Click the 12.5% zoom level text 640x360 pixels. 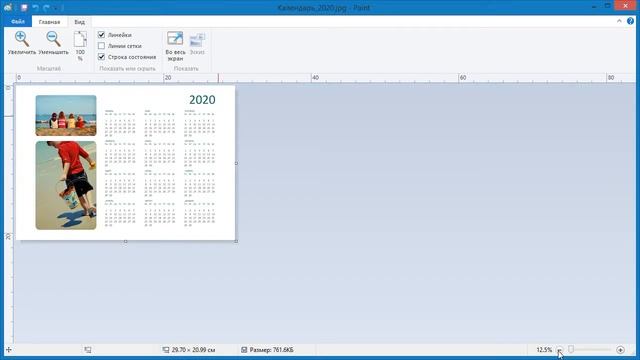(544, 350)
